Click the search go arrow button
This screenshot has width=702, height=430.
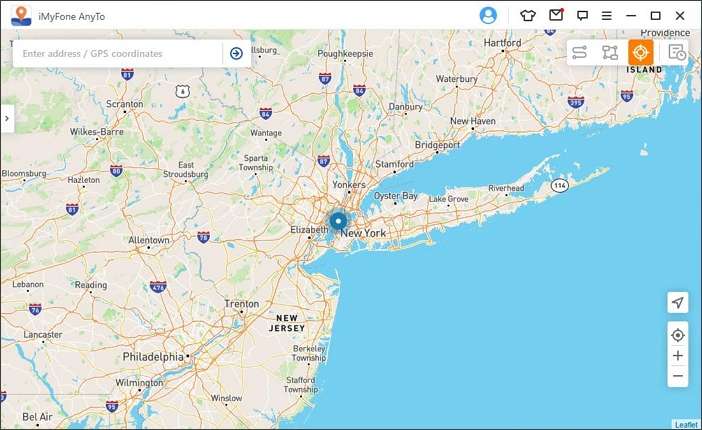click(236, 53)
